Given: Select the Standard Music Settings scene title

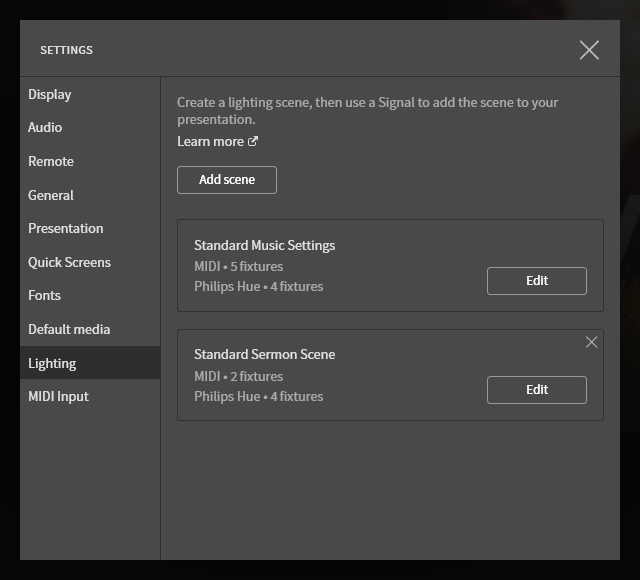Looking at the screenshot, I should click(264, 245).
